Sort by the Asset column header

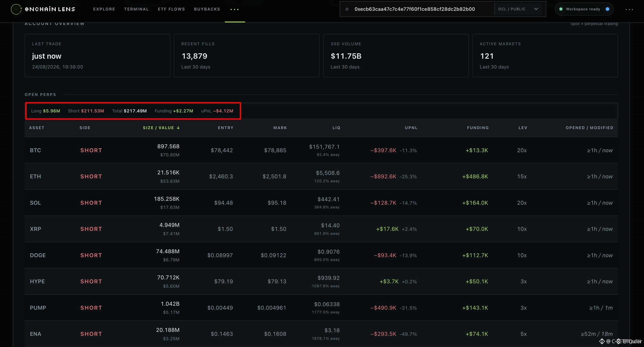37,128
